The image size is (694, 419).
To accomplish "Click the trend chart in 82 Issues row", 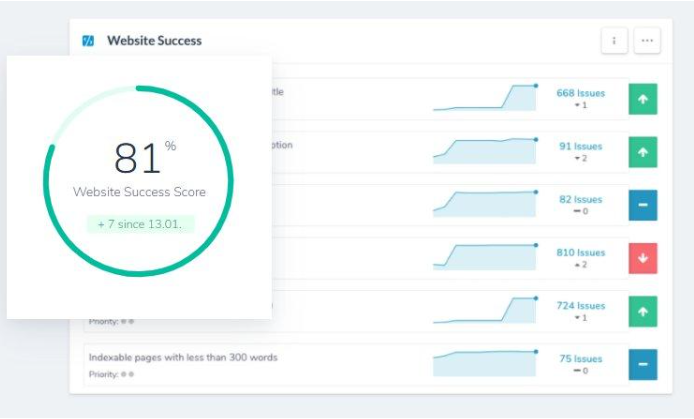I will (486, 204).
